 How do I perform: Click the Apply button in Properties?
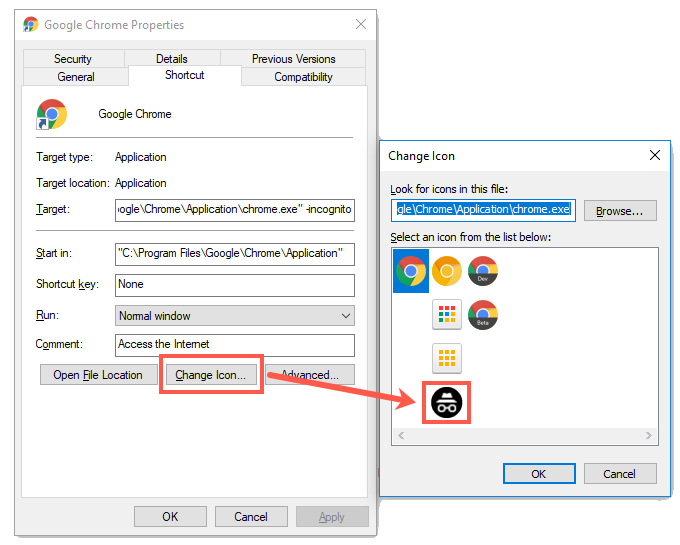332,516
